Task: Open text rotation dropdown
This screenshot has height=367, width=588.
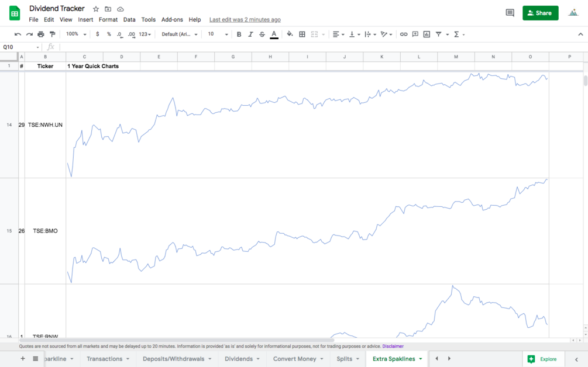Action: coord(386,34)
